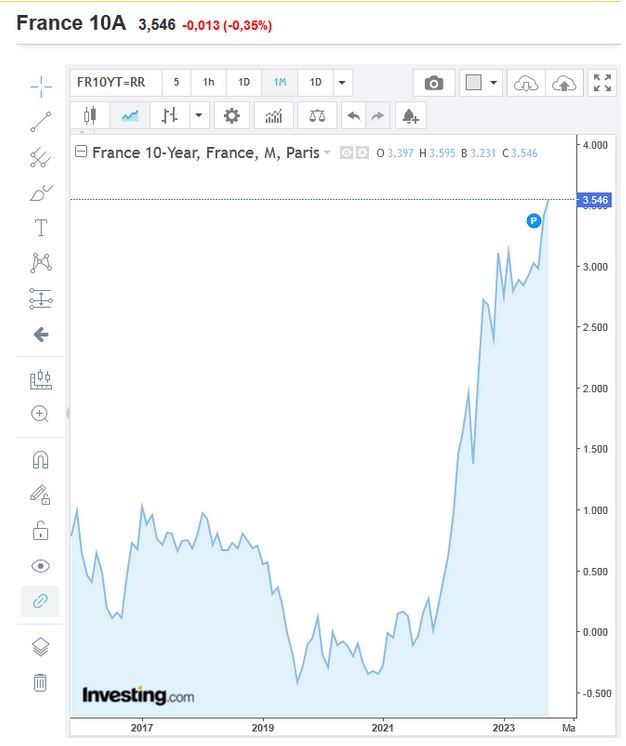Pick the text annotation tool

[x=40, y=227]
